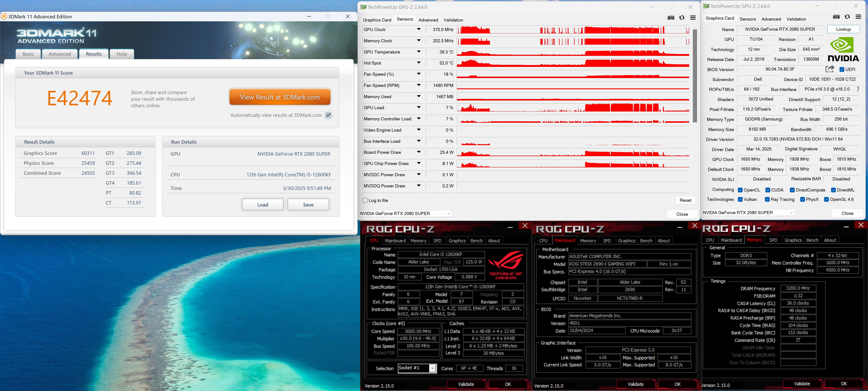Click the NVIDIA logo in GPU-Z

point(843,49)
